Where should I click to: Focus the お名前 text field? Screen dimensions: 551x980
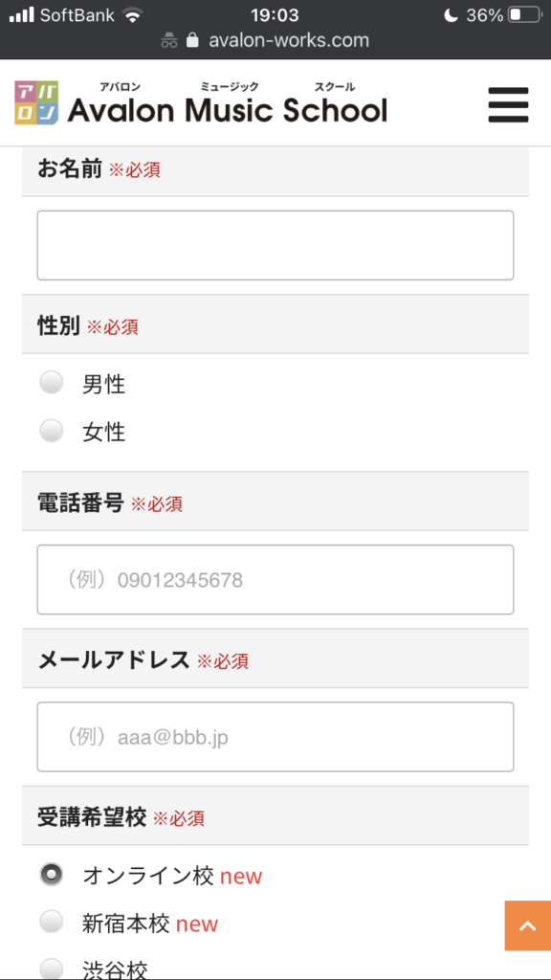(275, 245)
